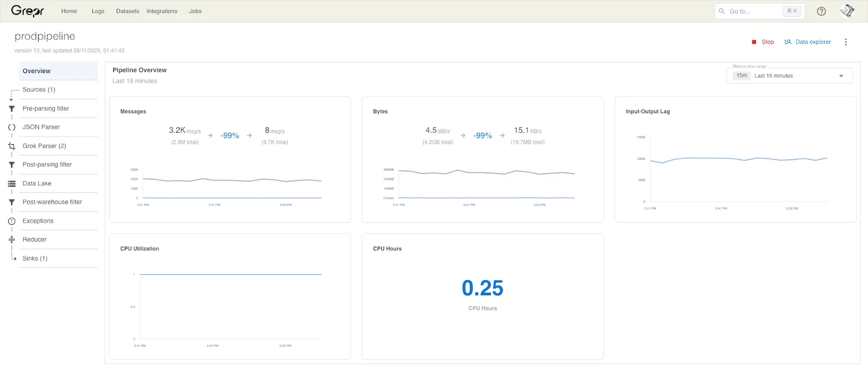This screenshot has width=868, height=382.
Task: Open the Sources (1) step
Action: [x=58, y=90]
